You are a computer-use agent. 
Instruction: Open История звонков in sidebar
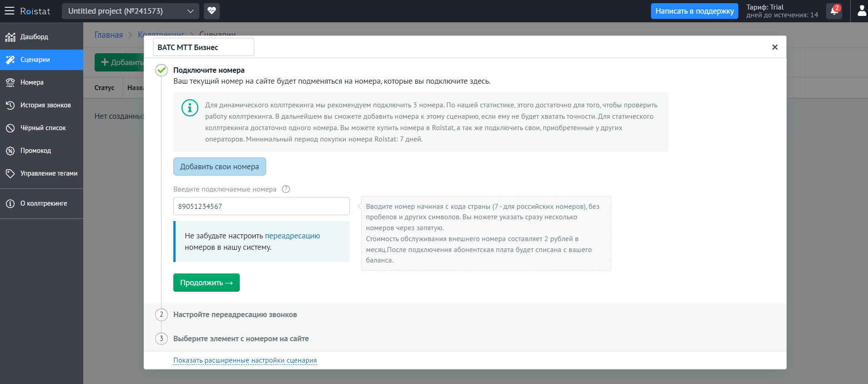coord(45,105)
